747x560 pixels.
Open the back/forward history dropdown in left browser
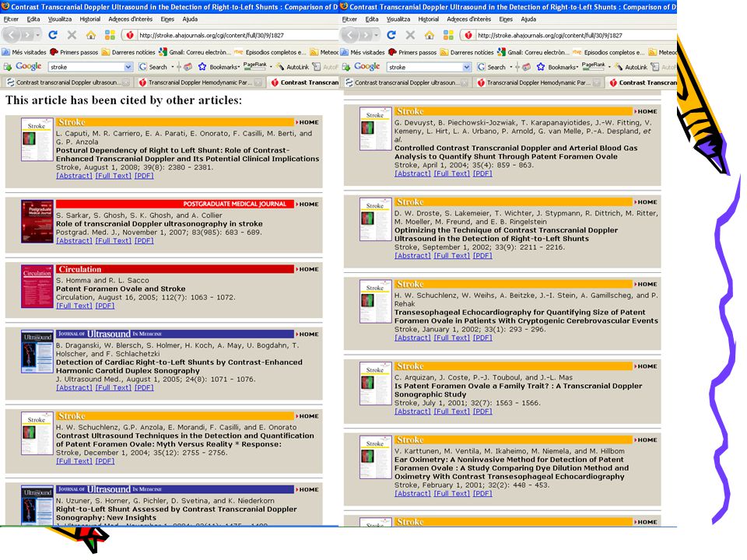(37, 35)
